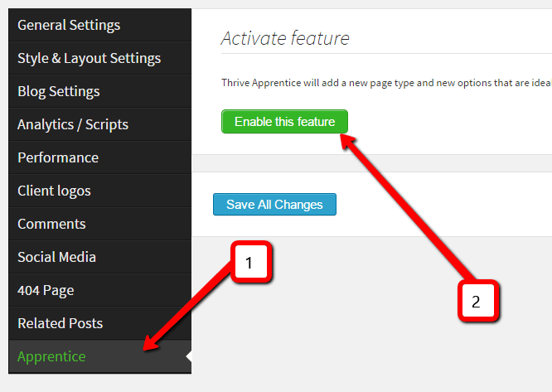Open Client logos settings

click(100, 191)
